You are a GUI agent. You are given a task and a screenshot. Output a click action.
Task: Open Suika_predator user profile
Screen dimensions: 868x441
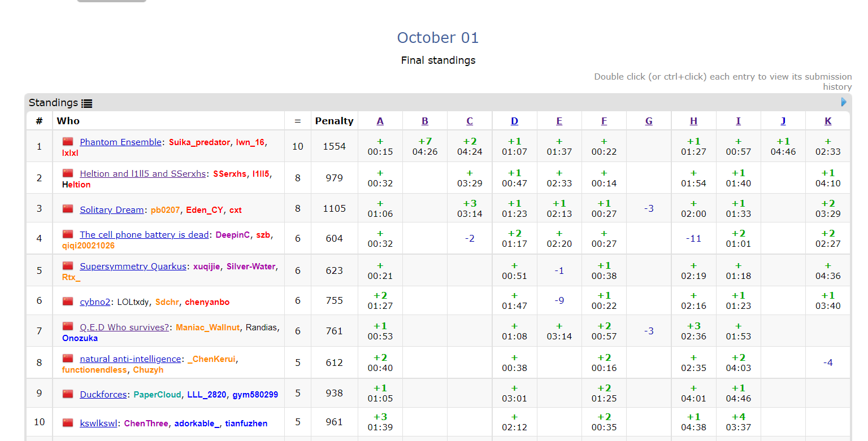point(199,142)
